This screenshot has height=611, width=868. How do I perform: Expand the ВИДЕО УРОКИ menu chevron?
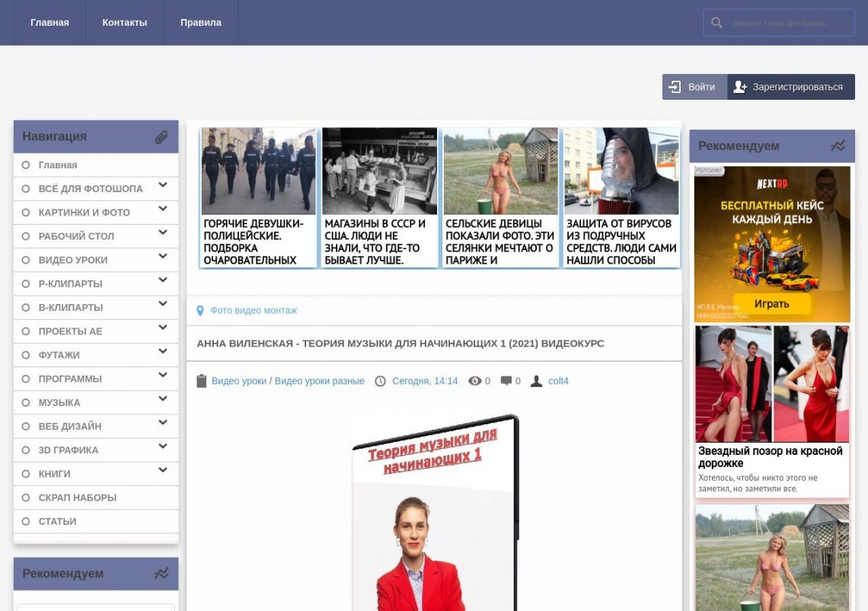pyautogui.click(x=162, y=257)
